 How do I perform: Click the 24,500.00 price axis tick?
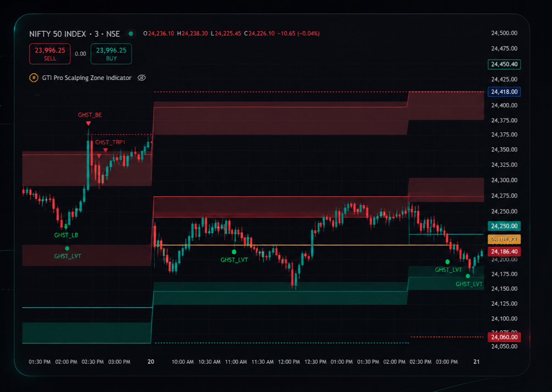tap(504, 33)
